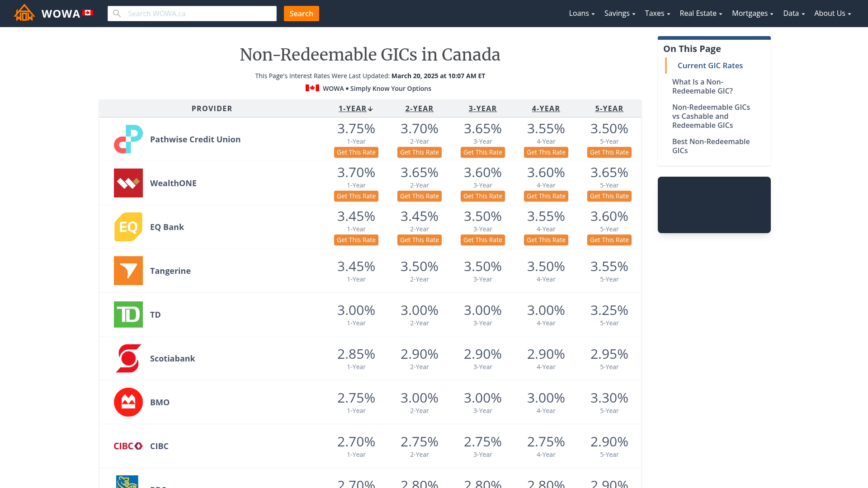Click Scotiabank 1-Year 2.85% rate
Image resolution: width=868 pixels, height=488 pixels.
(356, 354)
